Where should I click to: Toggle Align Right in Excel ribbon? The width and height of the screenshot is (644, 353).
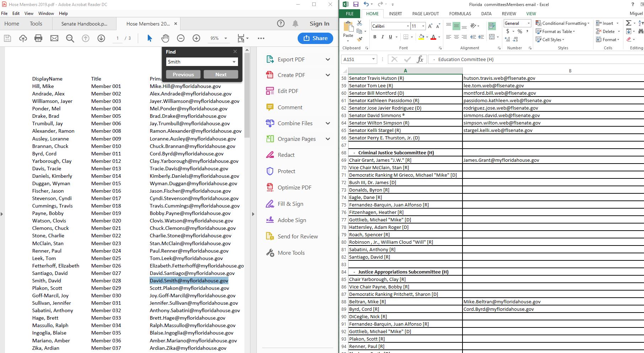464,37
